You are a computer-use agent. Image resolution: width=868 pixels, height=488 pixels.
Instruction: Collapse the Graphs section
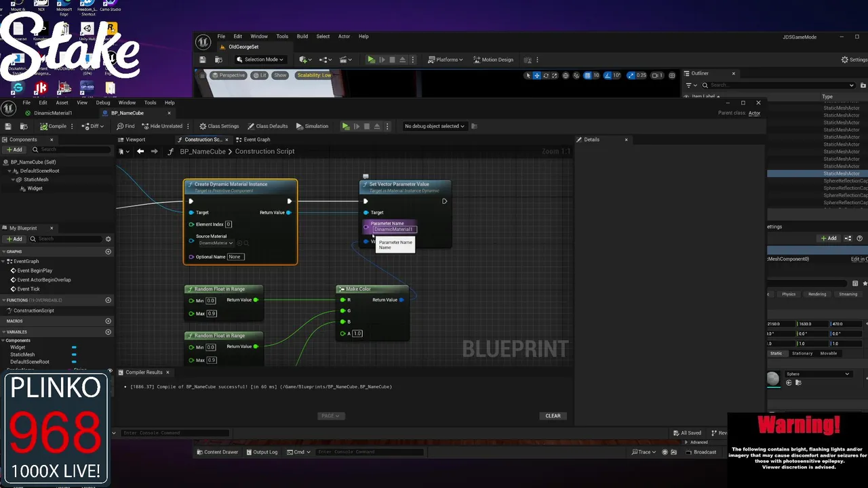point(3,251)
